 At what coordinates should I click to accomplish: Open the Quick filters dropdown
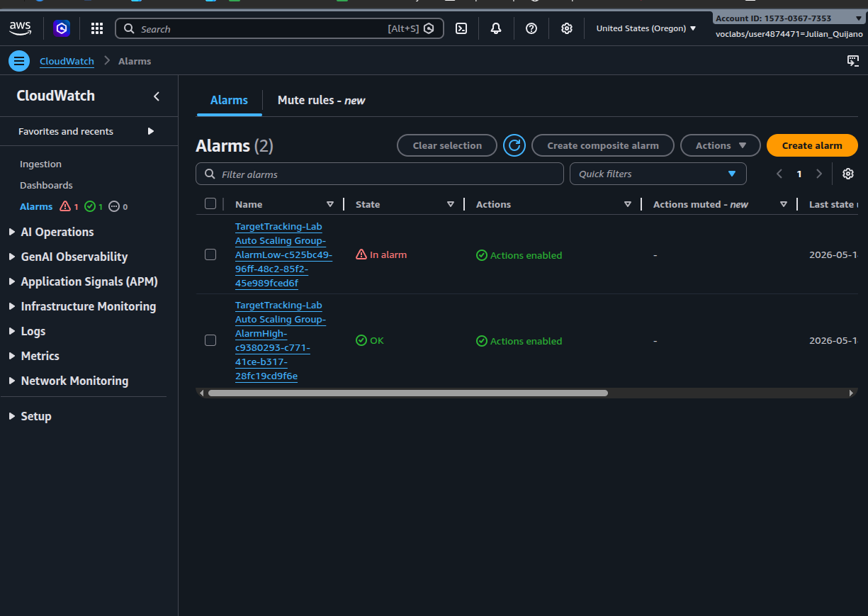click(658, 174)
